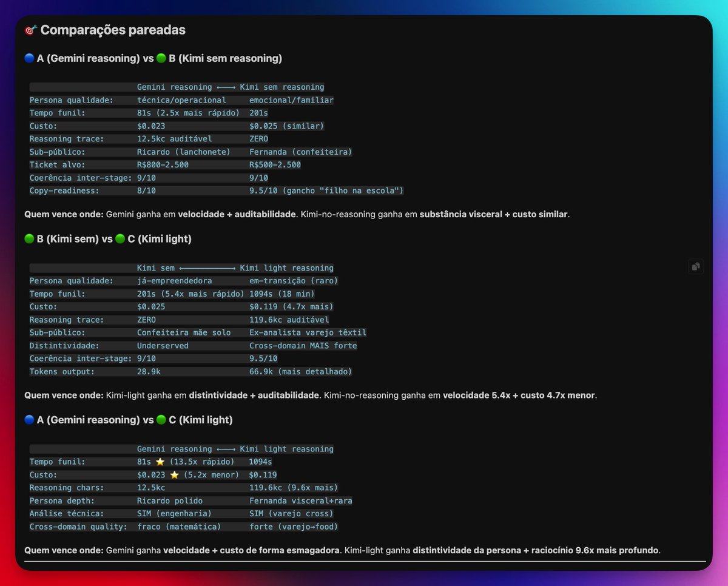The width and height of the screenshot is (728, 586).
Task: Select the value 'R$500-2.500'
Action: pos(275,165)
